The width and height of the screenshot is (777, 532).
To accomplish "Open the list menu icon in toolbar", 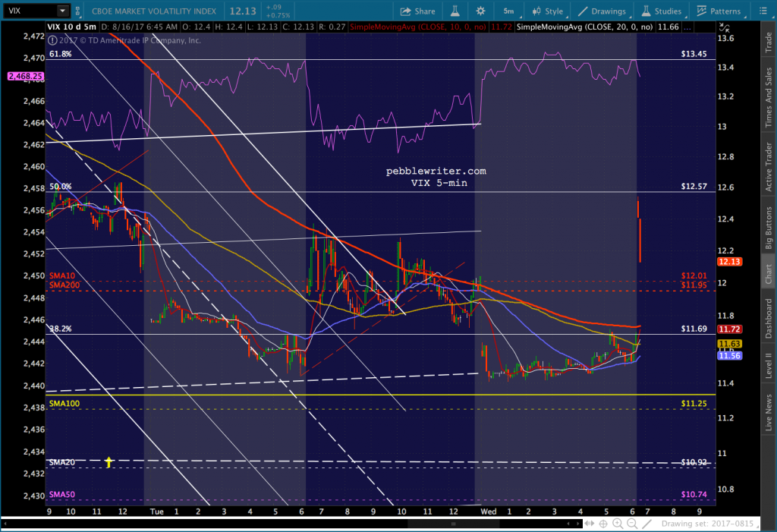I will coord(763,11).
